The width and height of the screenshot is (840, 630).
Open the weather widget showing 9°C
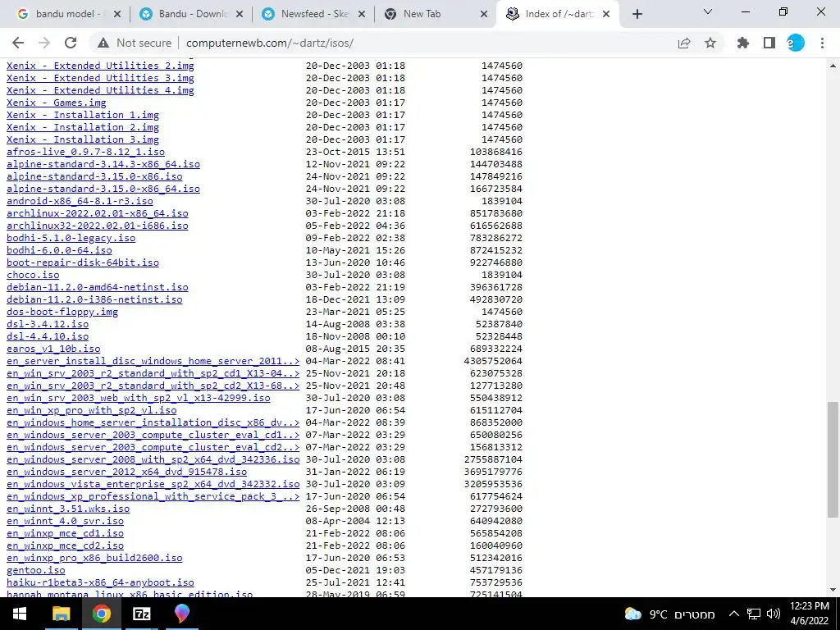tap(669, 614)
